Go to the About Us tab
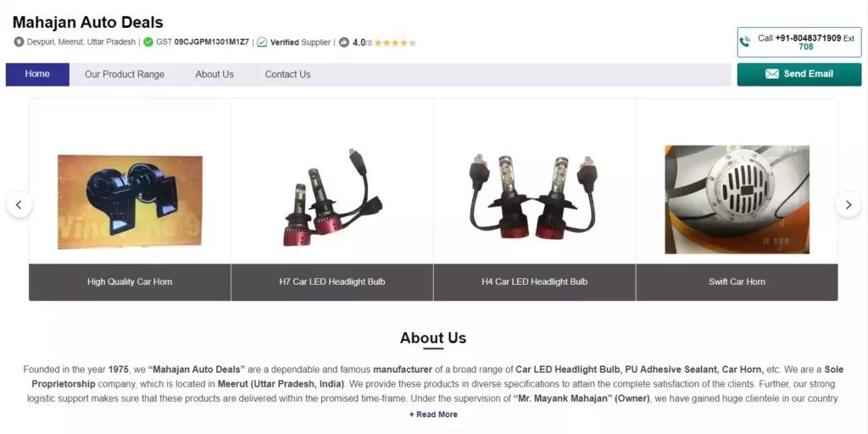Viewport: 868px width, 434px height. tap(214, 75)
